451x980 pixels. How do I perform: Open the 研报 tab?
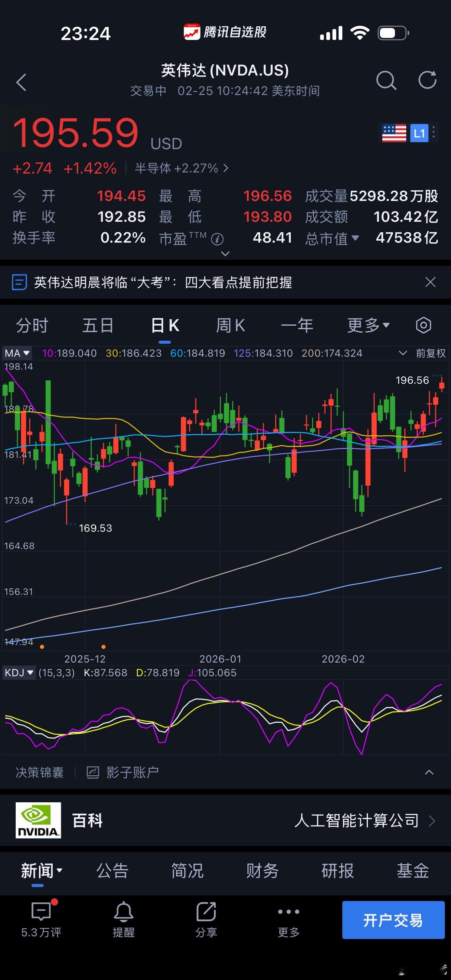click(338, 870)
